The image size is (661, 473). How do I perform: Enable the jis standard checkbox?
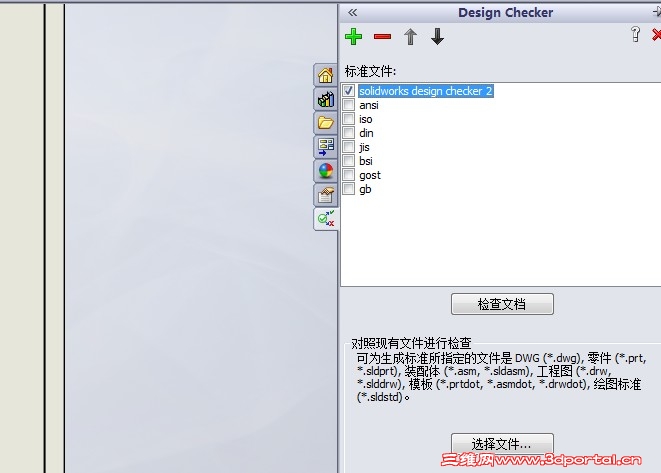pos(349,147)
